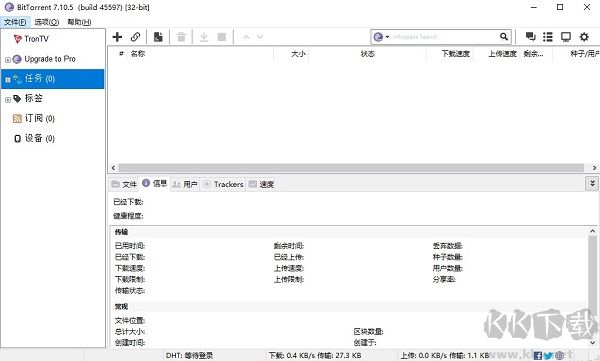
Task: Switch to the 信息 tab
Action: tap(155, 183)
